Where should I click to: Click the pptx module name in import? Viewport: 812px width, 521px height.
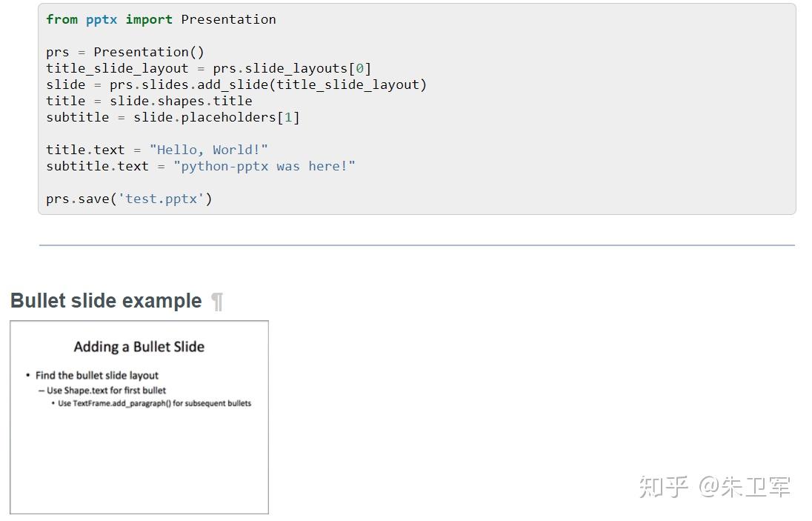tap(101, 20)
